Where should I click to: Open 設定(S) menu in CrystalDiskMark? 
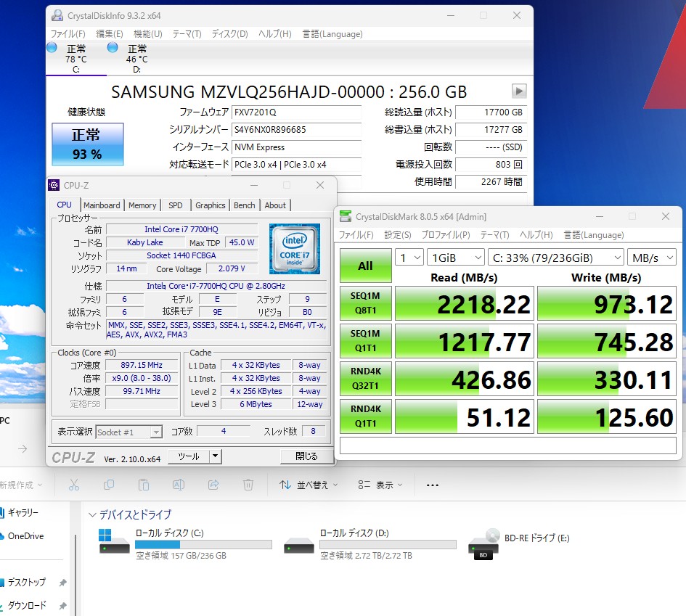click(398, 235)
